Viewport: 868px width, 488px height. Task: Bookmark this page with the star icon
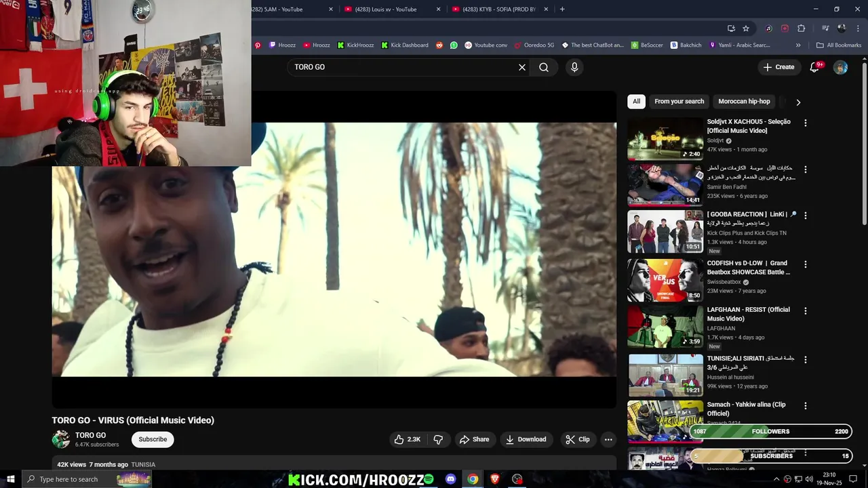(x=746, y=28)
